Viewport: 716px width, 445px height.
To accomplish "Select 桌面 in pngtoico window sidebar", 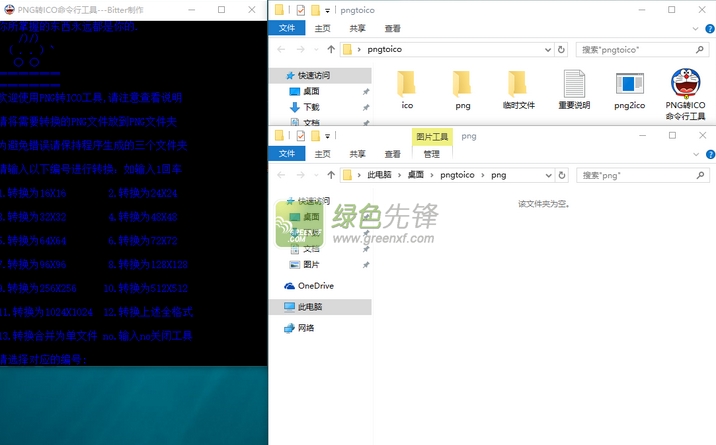I will tap(305, 91).
